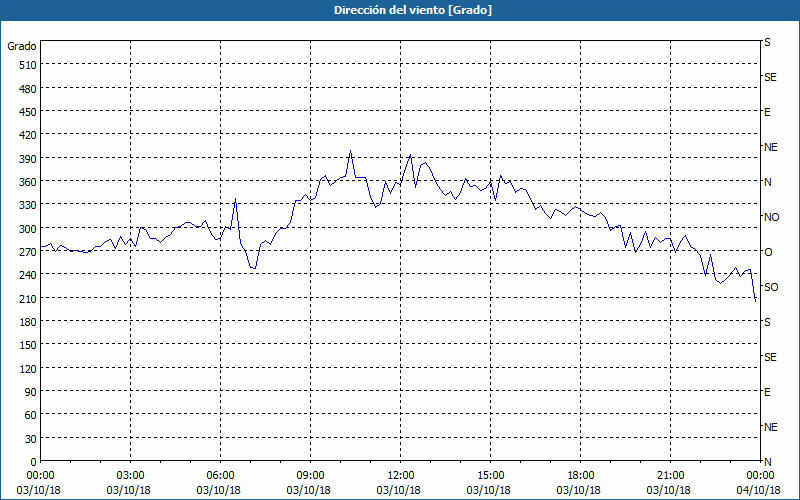
Task: Click the 03/10/18 date under 18:00
Action: 579,490
